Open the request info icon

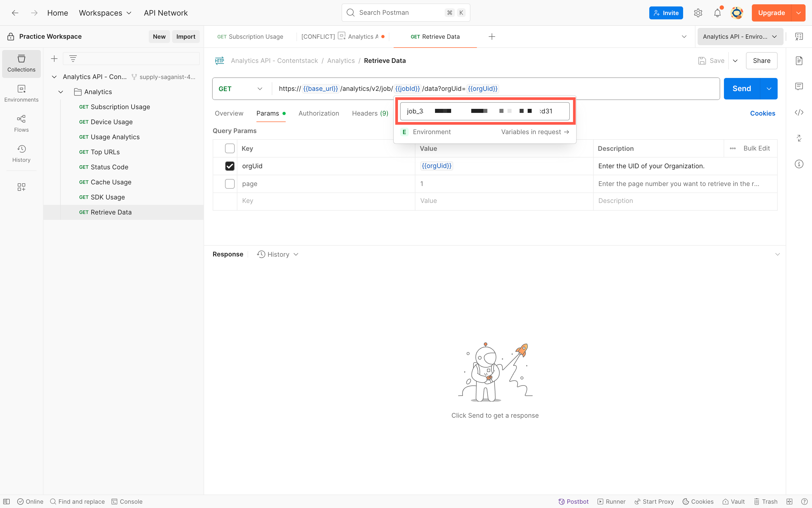click(x=799, y=164)
